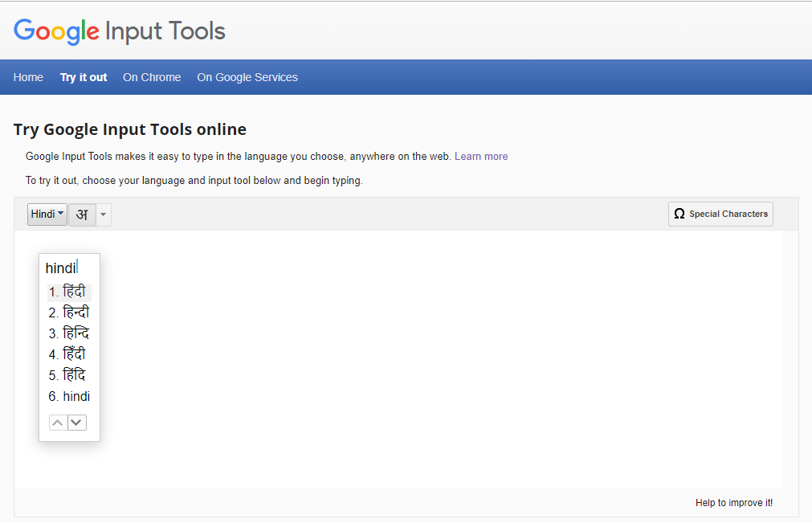Open the On Google Services tab
This screenshot has width=812, height=523.
tap(247, 77)
